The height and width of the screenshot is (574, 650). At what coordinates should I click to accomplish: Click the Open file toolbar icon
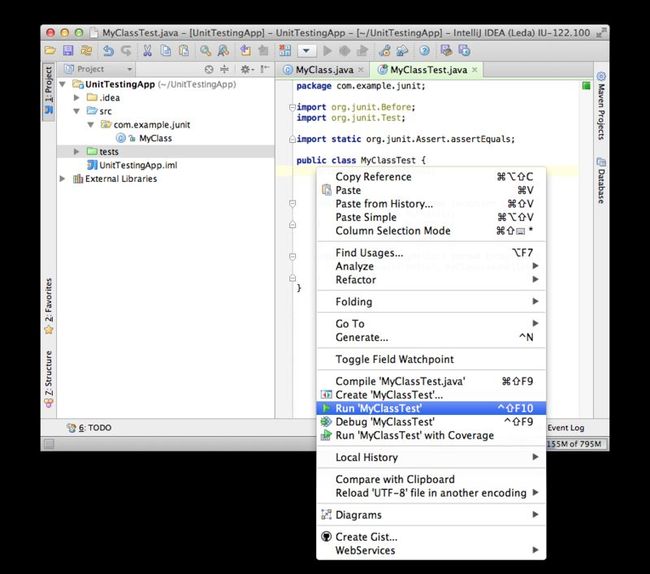pos(50,51)
